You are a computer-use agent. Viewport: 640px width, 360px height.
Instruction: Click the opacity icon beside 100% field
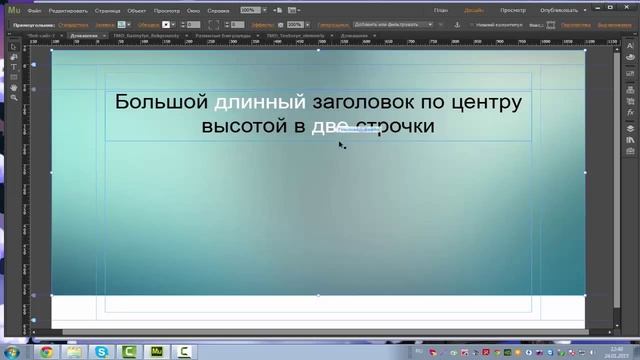click(280, 25)
